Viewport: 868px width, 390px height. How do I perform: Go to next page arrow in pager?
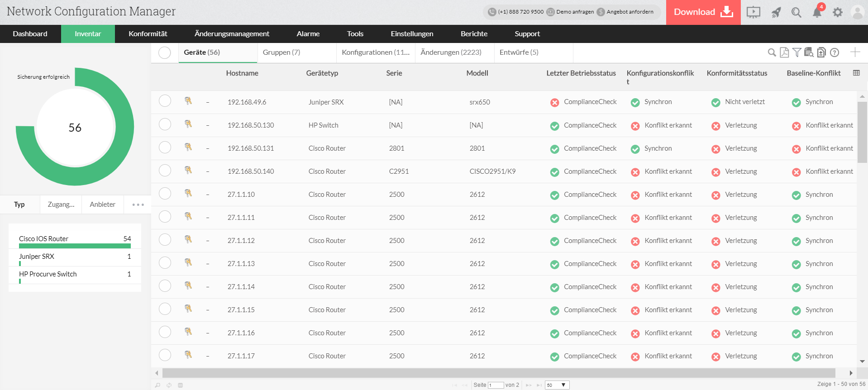[x=528, y=385]
